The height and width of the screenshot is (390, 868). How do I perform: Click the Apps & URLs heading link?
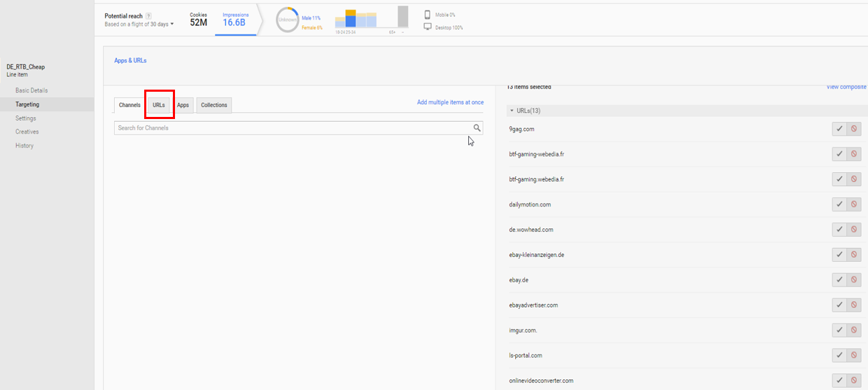coord(130,60)
